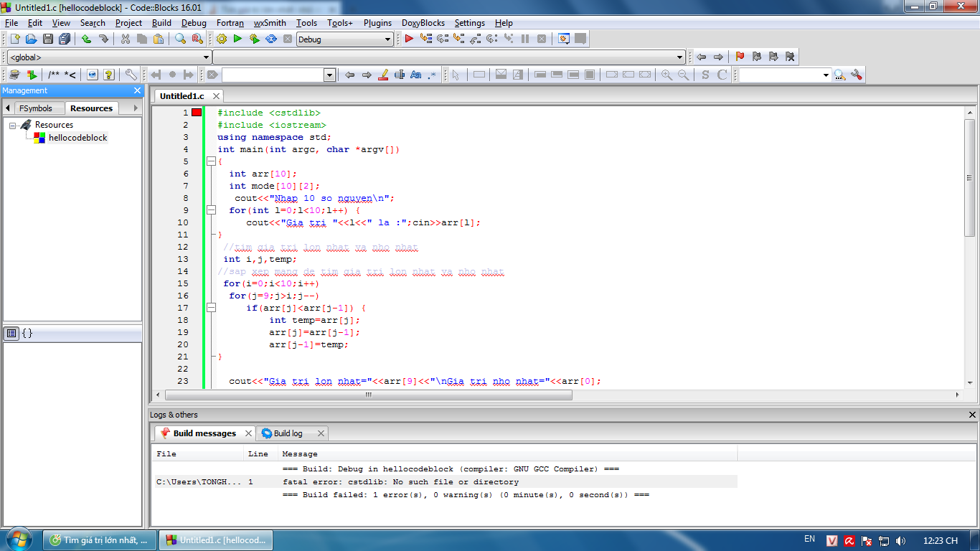
Task: Select the FSymbols tab in Management
Action: (35, 108)
